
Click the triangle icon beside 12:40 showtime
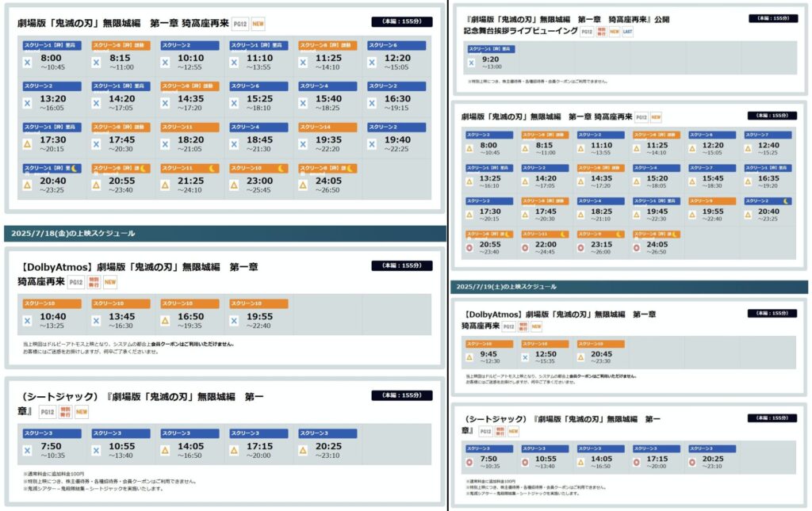748,148
